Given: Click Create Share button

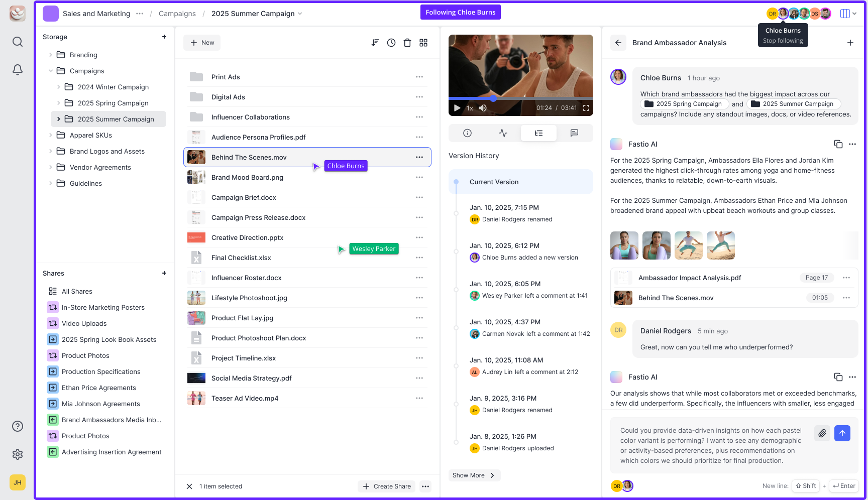Looking at the screenshot, I should point(387,486).
